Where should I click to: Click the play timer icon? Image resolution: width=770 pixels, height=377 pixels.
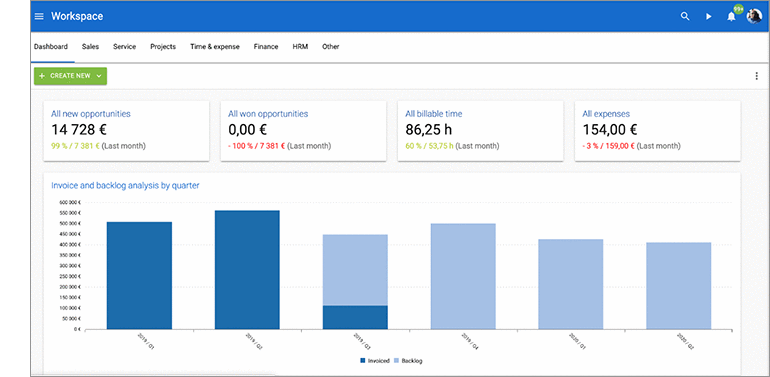tap(708, 16)
